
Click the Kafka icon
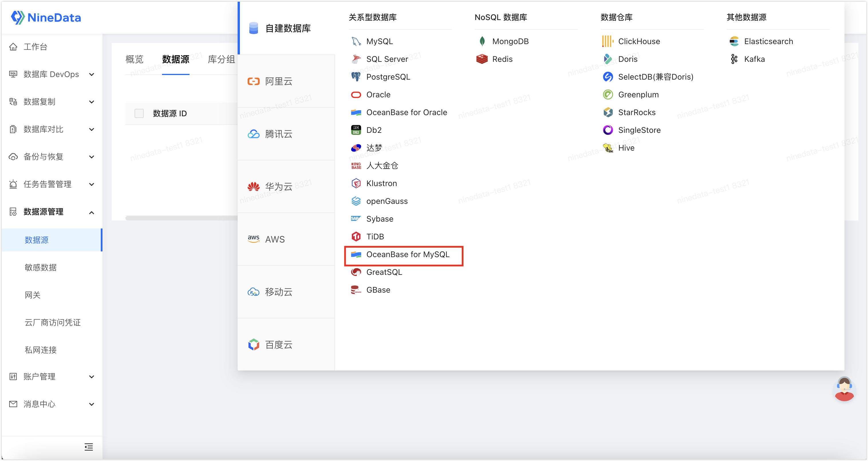(734, 59)
